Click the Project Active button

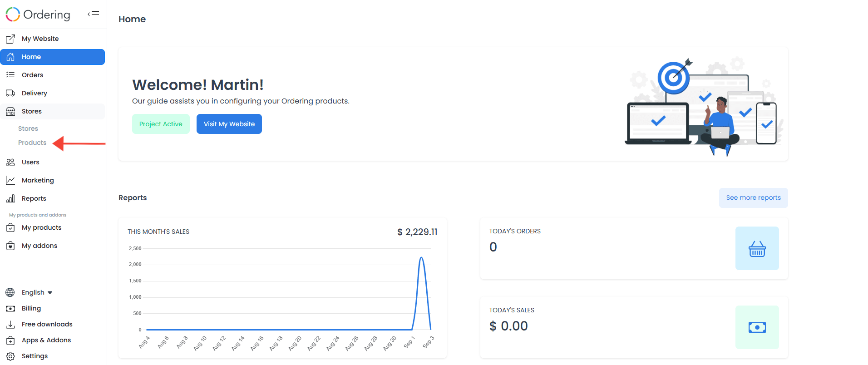pos(161,124)
